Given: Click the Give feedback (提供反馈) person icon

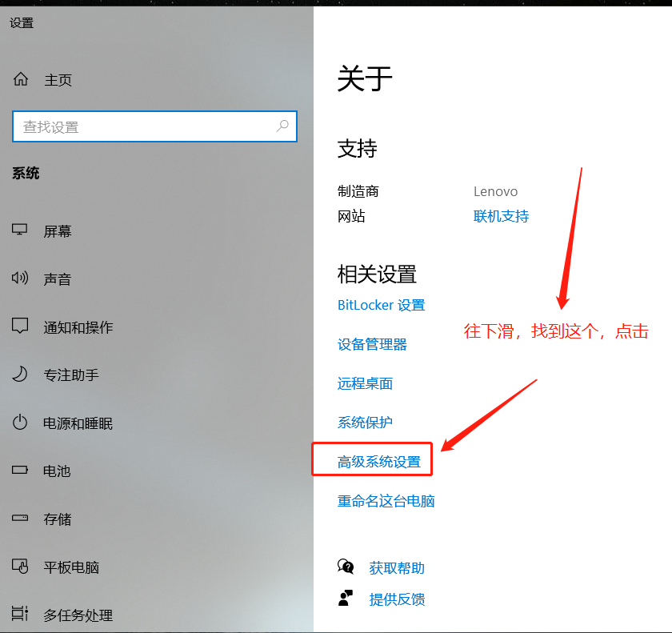Looking at the screenshot, I should coord(346,599).
